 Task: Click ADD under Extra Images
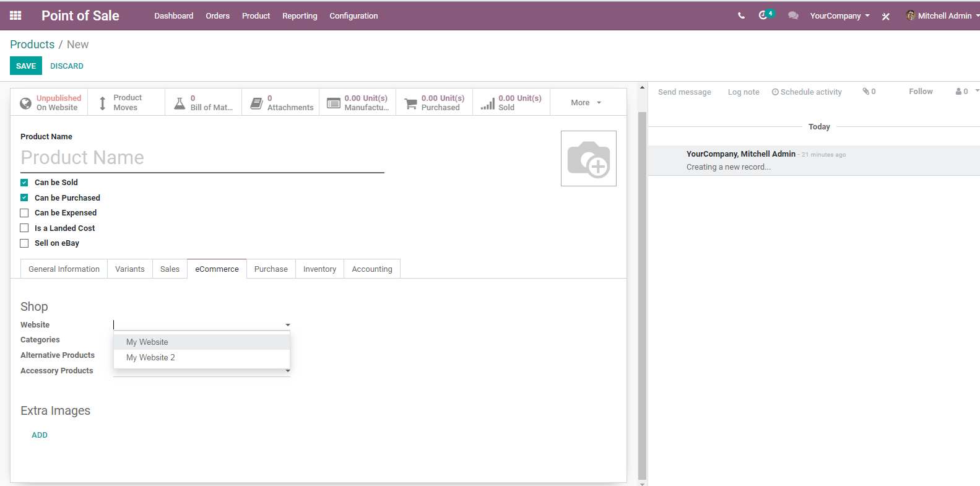pos(40,435)
